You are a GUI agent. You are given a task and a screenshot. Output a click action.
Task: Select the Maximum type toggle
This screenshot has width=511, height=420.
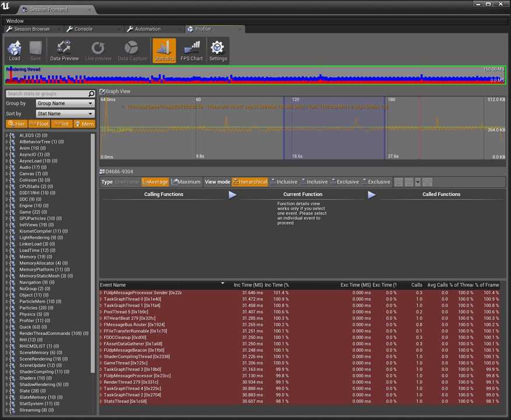point(186,182)
